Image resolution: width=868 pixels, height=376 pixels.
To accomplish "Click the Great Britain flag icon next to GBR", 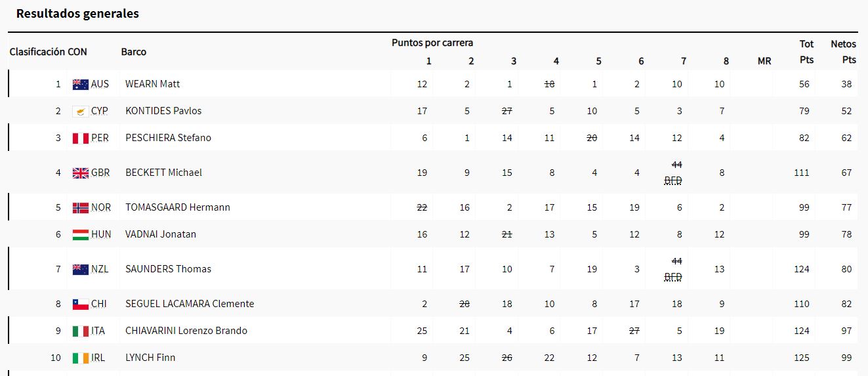I will coord(80,173).
